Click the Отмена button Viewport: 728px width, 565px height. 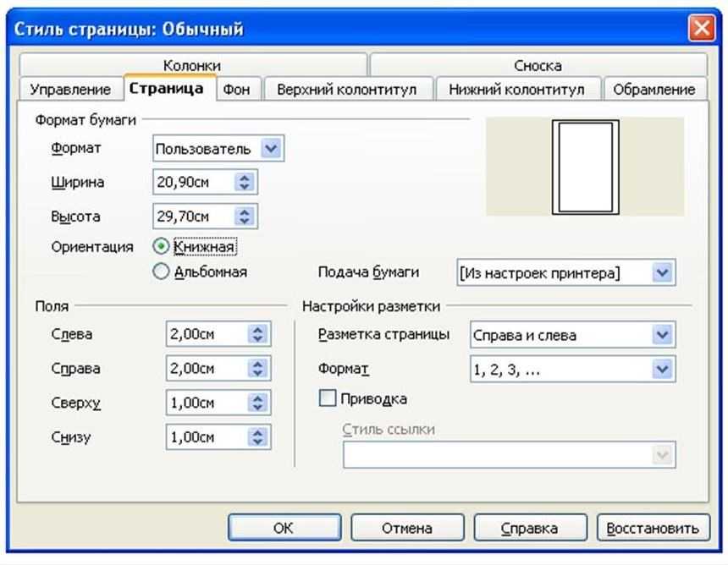407,528
